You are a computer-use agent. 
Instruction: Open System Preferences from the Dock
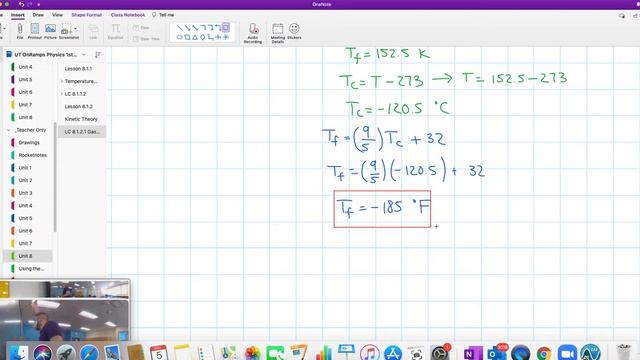(440, 353)
